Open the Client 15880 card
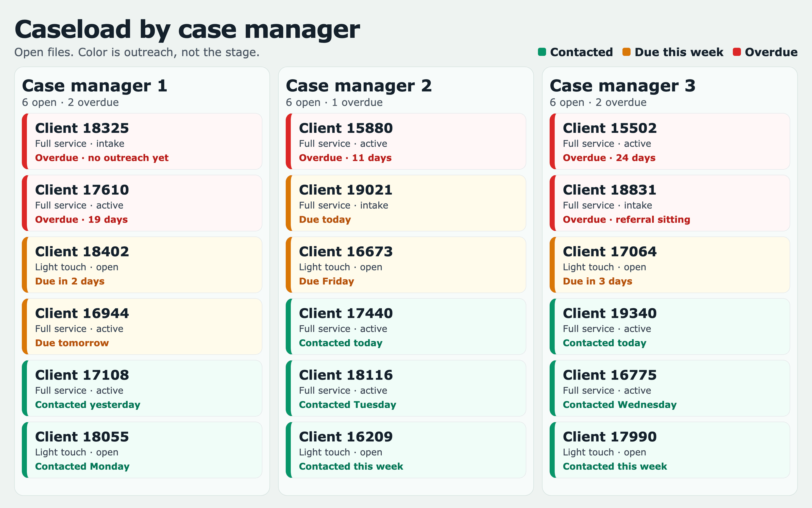 point(406,141)
